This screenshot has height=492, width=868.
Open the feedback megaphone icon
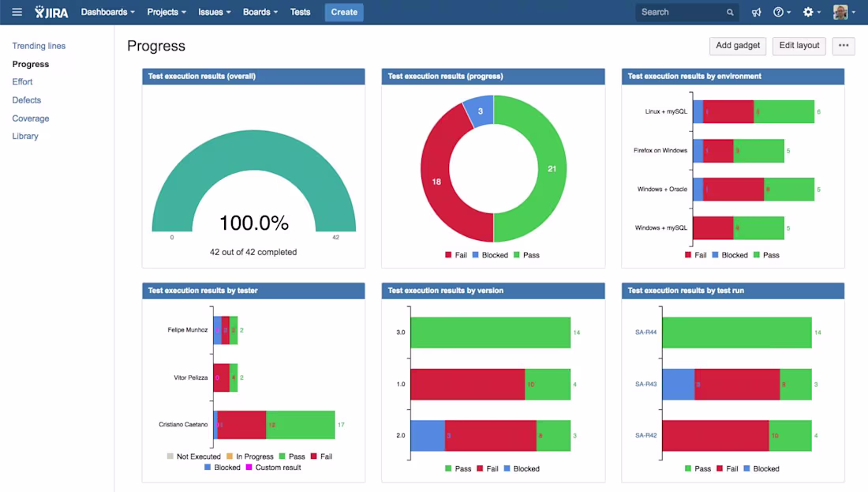[756, 12]
